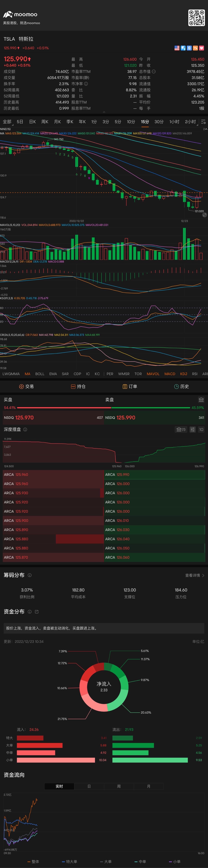The height and width of the screenshot is (868, 208).
Task: Toggle the SAR indicator
Action: (x=65, y=374)
